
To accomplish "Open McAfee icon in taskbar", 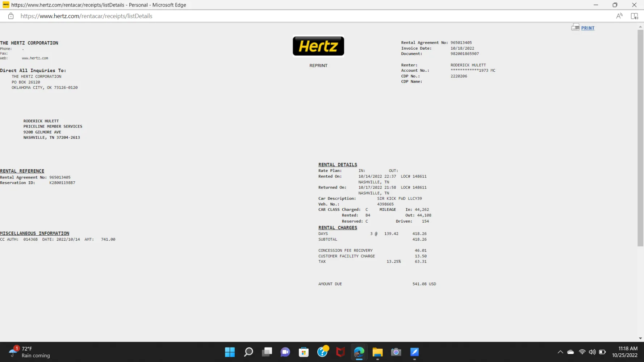I will point(340,352).
